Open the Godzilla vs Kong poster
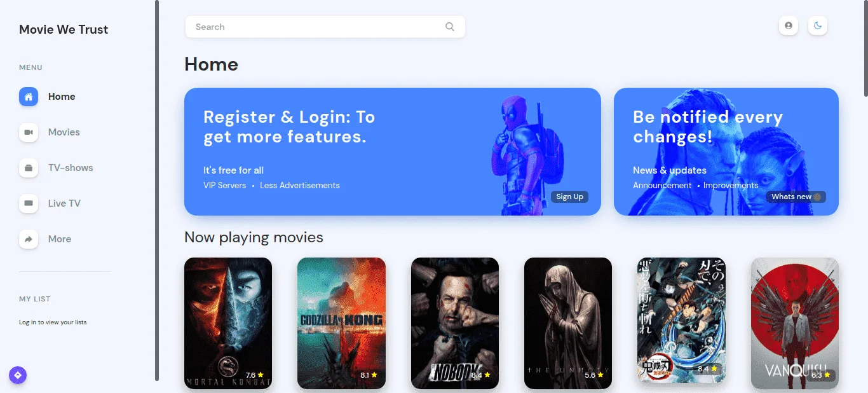Screen dimensions: 868x393 point(341,323)
